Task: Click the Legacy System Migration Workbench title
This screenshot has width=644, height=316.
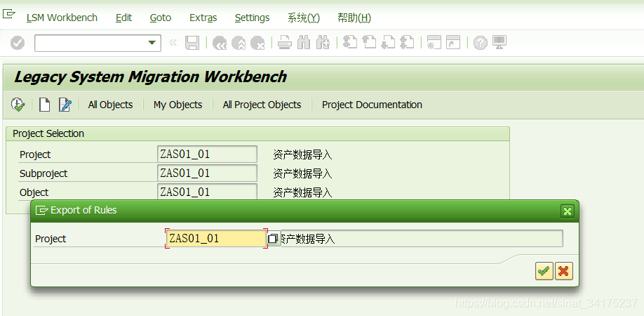Action: pyautogui.click(x=150, y=77)
